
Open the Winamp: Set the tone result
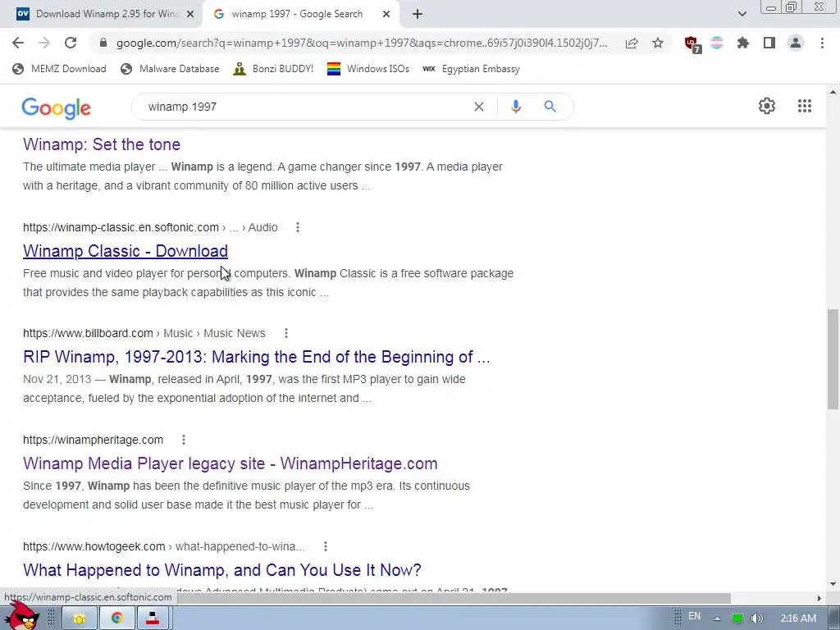102,144
